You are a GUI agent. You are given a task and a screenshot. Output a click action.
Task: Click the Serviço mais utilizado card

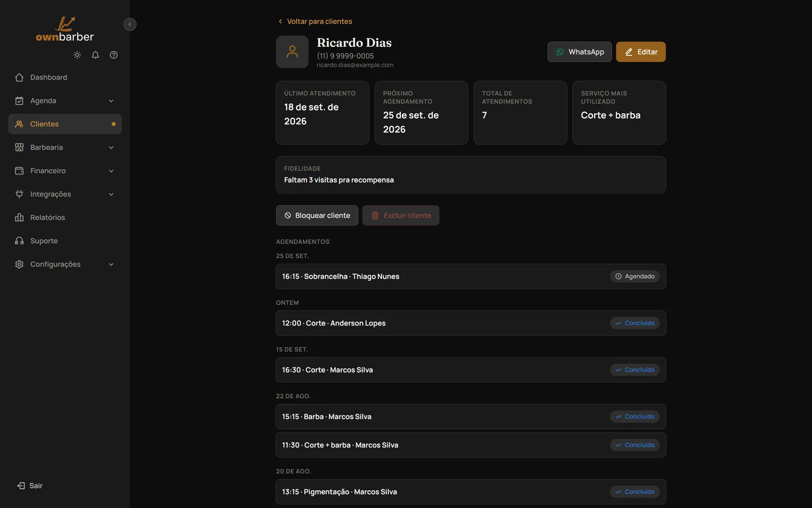pyautogui.click(x=619, y=113)
